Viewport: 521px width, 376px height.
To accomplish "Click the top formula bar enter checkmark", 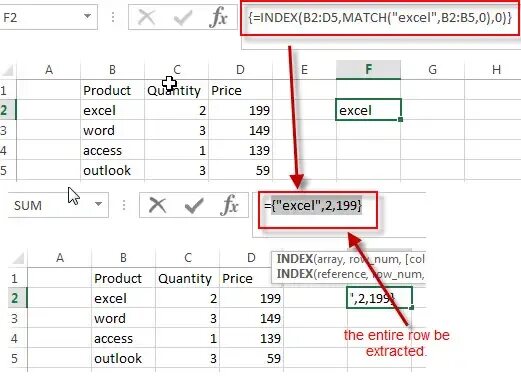I will pyautogui.click(x=182, y=17).
